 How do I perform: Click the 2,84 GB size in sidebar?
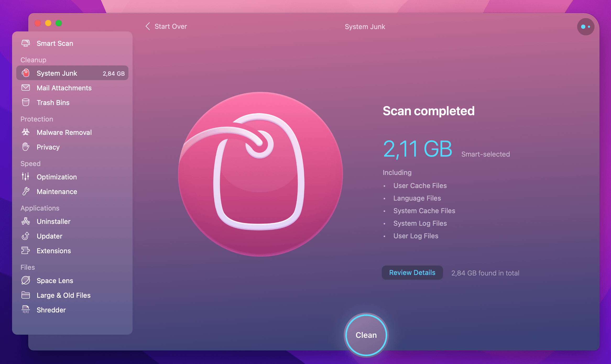click(114, 74)
